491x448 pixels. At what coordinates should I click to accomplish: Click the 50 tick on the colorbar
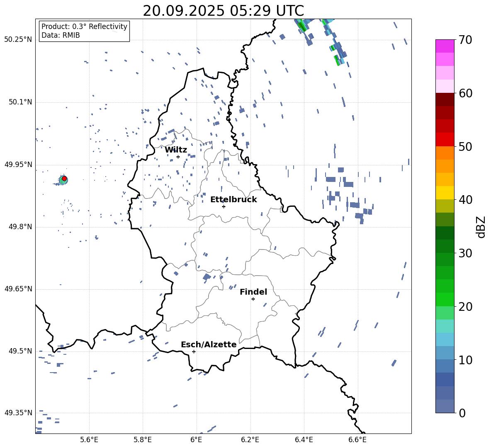465,146
